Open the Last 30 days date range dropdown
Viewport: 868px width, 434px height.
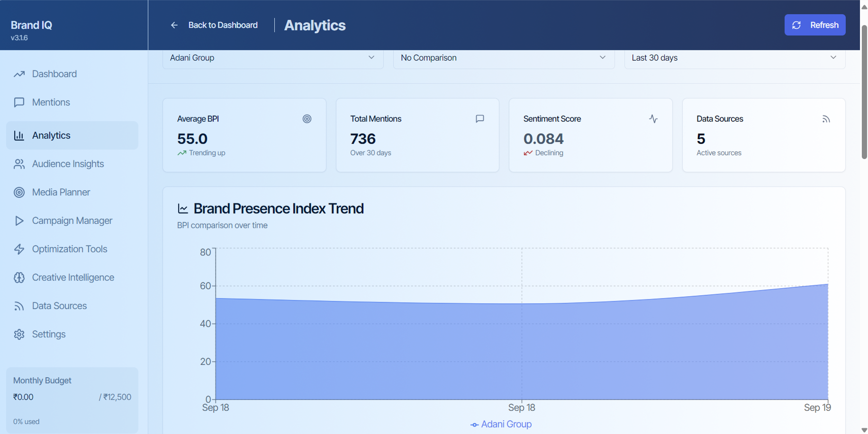click(x=734, y=57)
